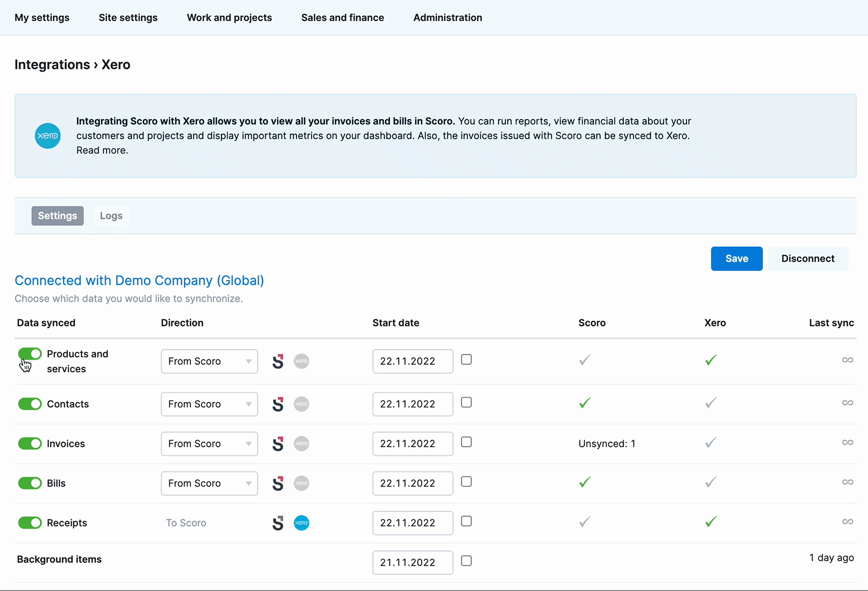Check the box beside Receipts start date
The image size is (868, 591).
pos(466,521)
